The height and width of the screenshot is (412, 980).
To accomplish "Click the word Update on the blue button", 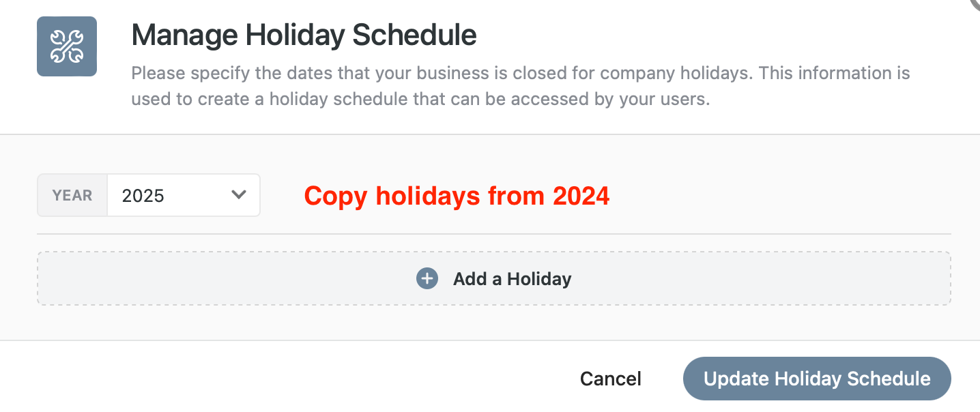I will click(734, 379).
